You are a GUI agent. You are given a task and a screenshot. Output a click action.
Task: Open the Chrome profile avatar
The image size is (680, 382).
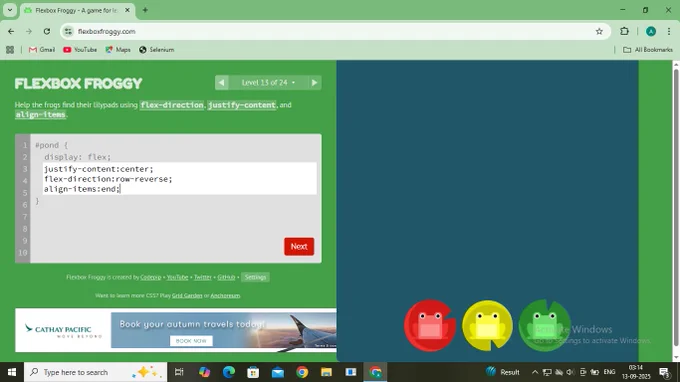tap(651, 31)
